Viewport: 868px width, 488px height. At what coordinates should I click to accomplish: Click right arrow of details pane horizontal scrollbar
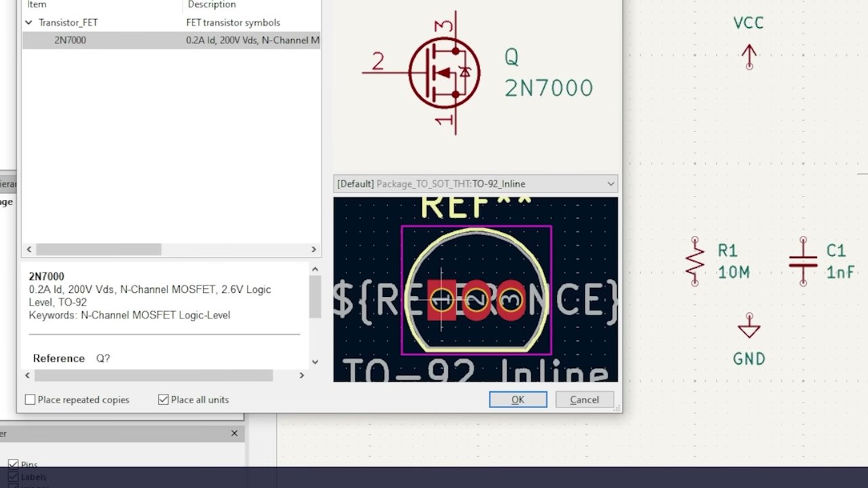coord(302,375)
